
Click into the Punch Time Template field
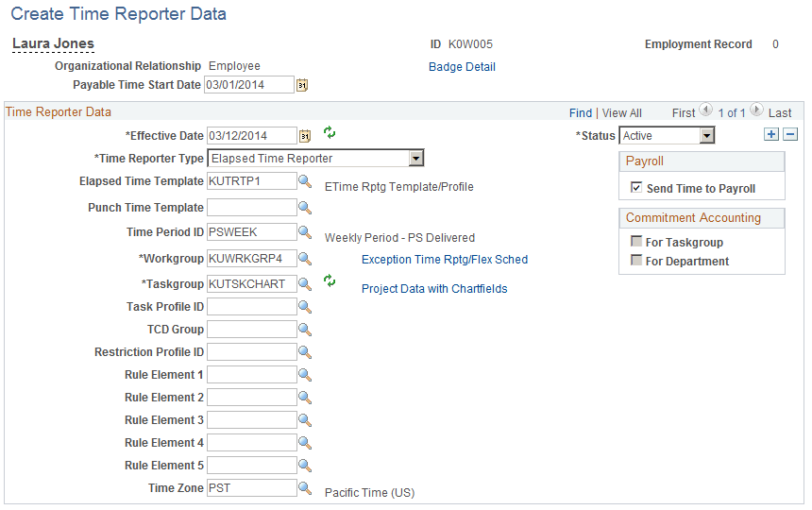(252, 208)
